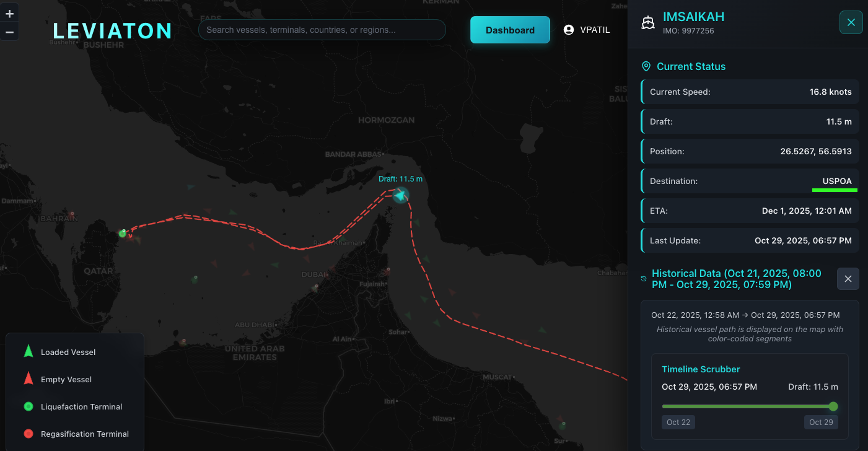Click the history clock icon by Historical Data
868x451 pixels.
[x=644, y=279]
